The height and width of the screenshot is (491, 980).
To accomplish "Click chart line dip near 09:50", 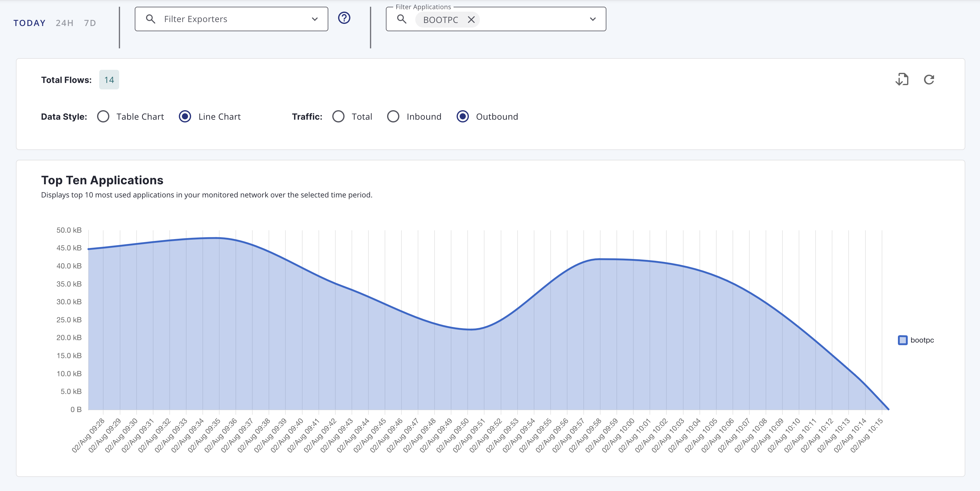I will (471, 329).
